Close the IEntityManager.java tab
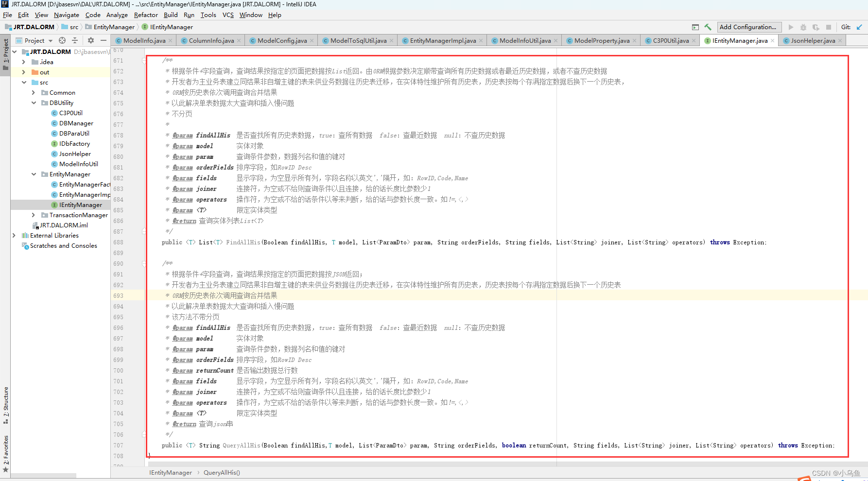The image size is (868, 481). (x=772, y=41)
